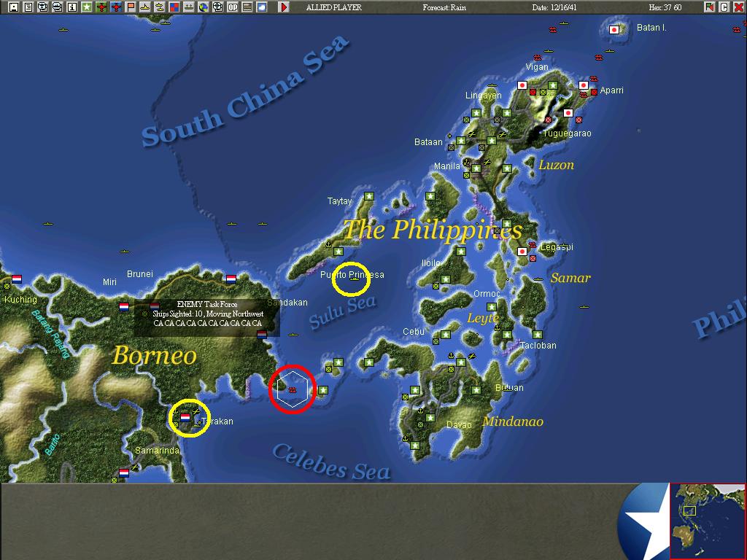Click the info 'i' toolbar icon
The height and width of the screenshot is (560, 747).
tap(72, 7)
